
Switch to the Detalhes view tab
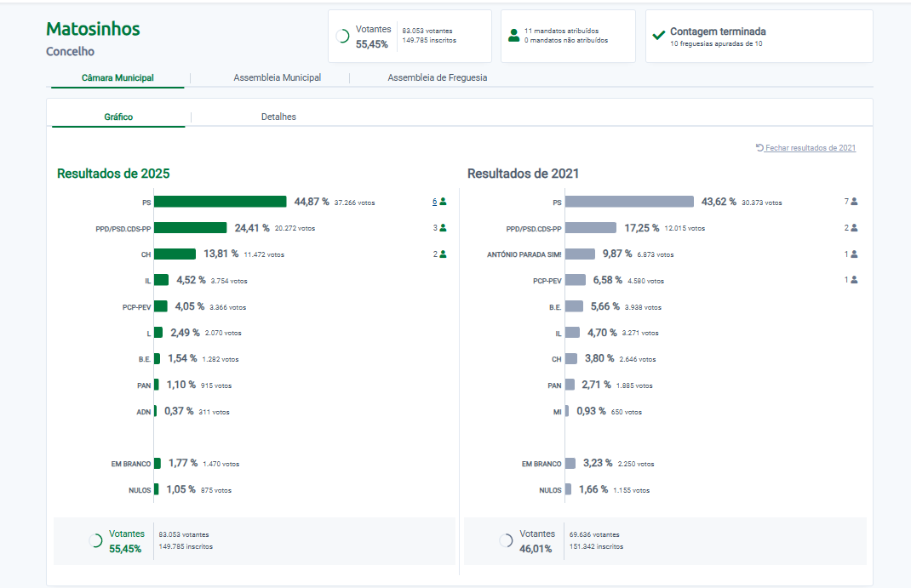tap(278, 117)
